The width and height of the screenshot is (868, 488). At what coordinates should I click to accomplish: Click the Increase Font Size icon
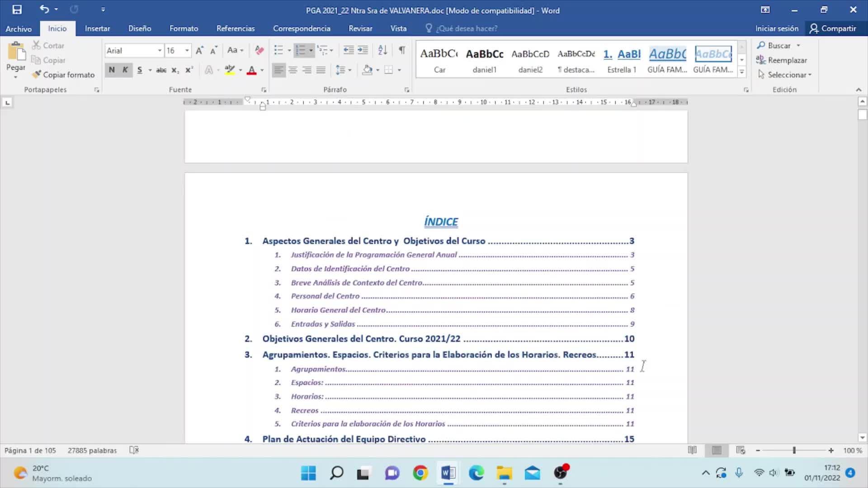pos(199,50)
